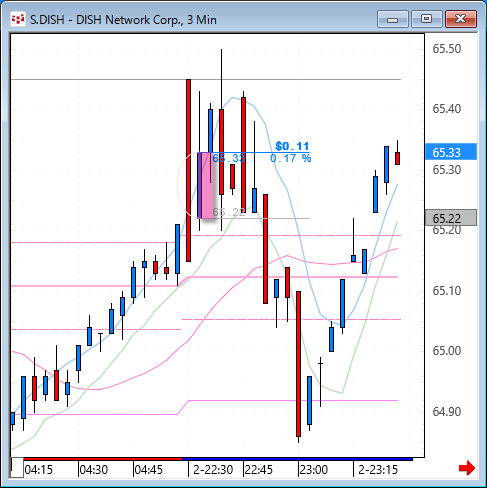Select the pink shaded measurement box
Screen dimensions: 487x488
(206, 185)
